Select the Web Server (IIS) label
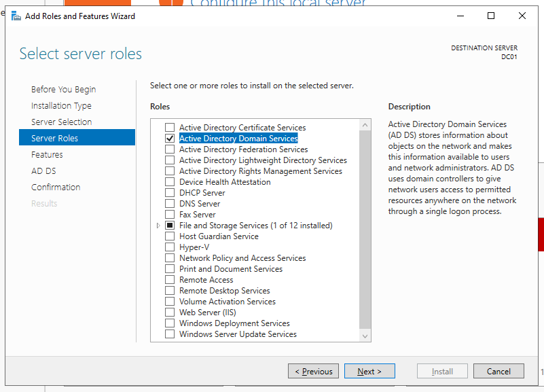 tap(207, 313)
